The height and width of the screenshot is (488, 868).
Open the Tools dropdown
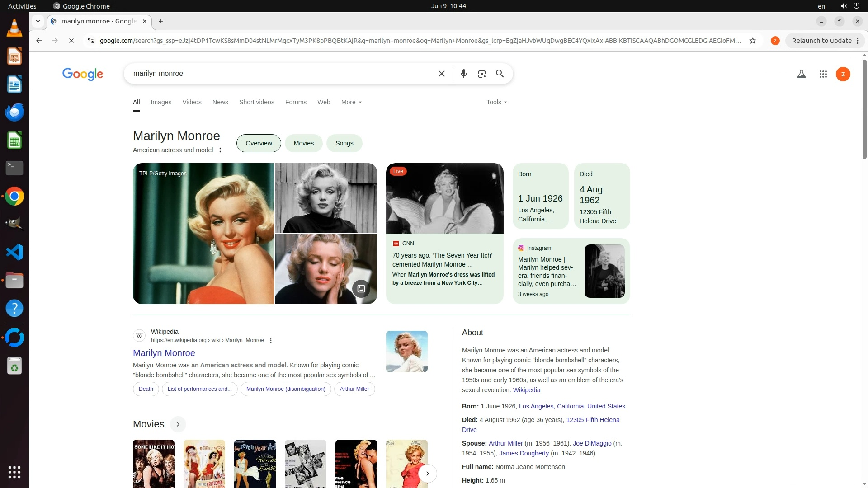[496, 102]
